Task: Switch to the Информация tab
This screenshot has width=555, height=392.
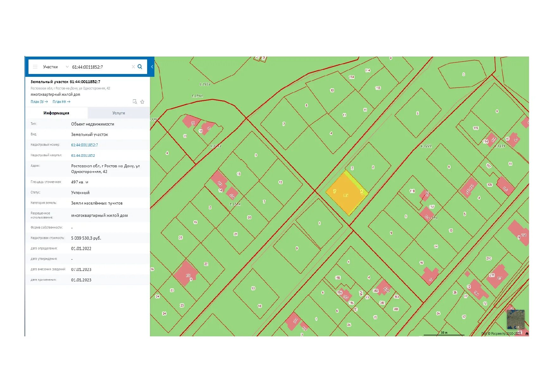Action: coord(56,113)
